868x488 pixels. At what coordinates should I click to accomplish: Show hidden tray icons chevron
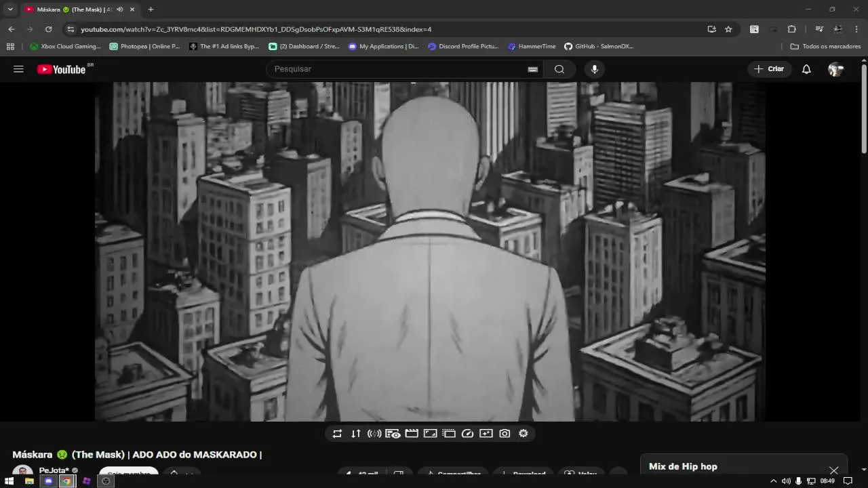773,481
